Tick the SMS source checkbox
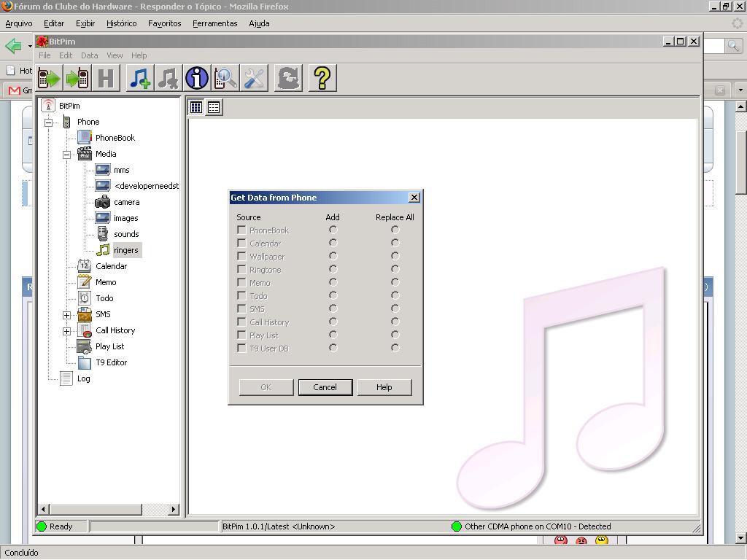The height and width of the screenshot is (560, 747). (x=241, y=308)
